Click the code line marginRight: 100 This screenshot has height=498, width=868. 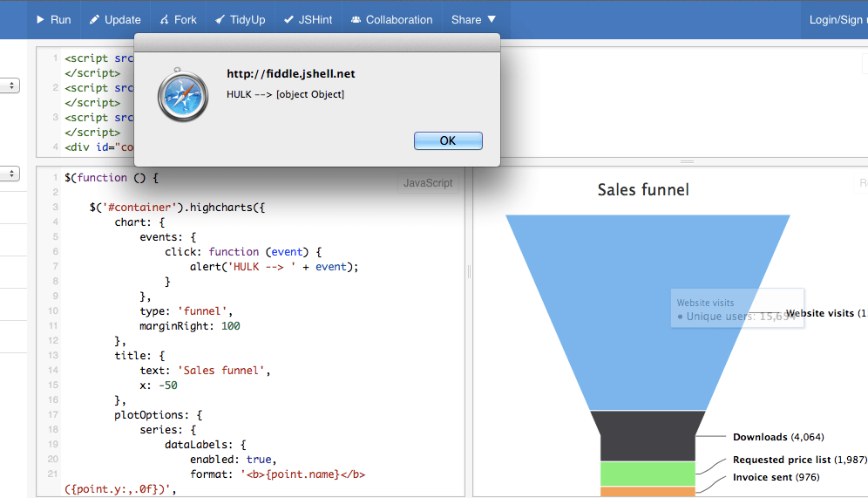[x=190, y=326]
